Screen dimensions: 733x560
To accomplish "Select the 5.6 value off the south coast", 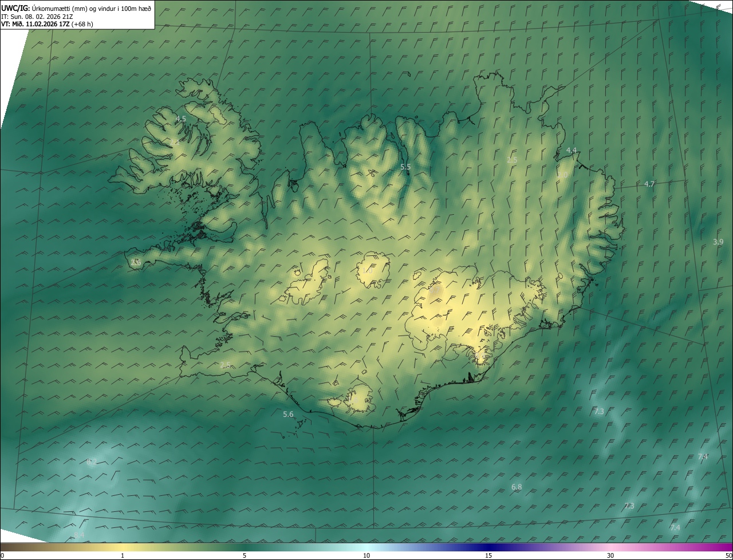I will (x=288, y=414).
